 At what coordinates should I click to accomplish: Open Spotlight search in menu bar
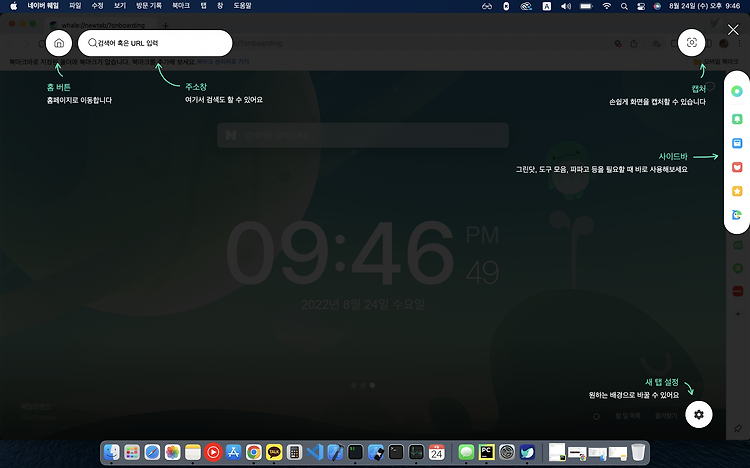coord(624,6)
